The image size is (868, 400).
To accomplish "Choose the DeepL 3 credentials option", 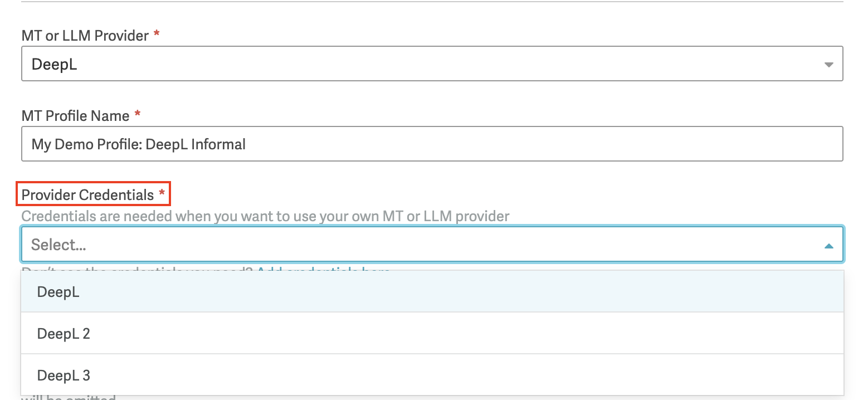I will tap(432, 375).
